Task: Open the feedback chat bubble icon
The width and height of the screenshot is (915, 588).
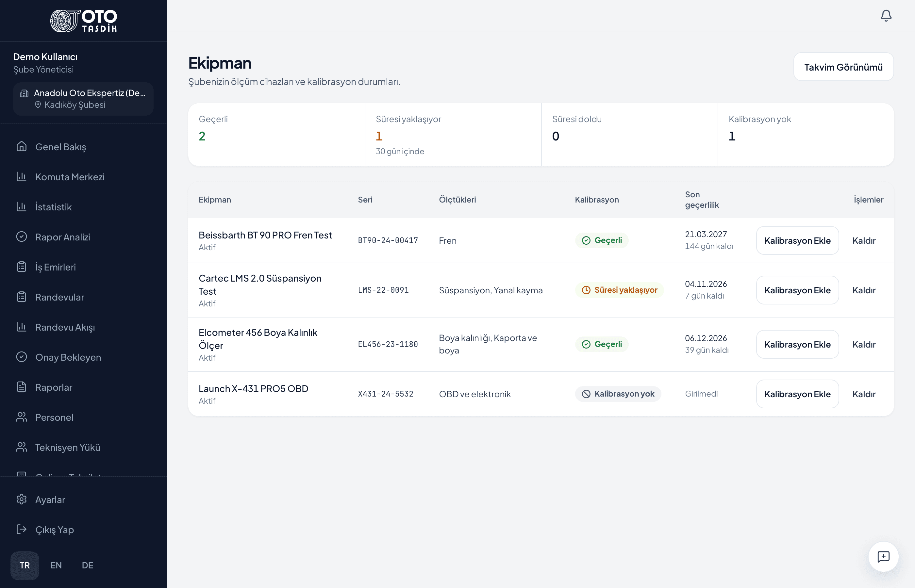Action: [883, 556]
